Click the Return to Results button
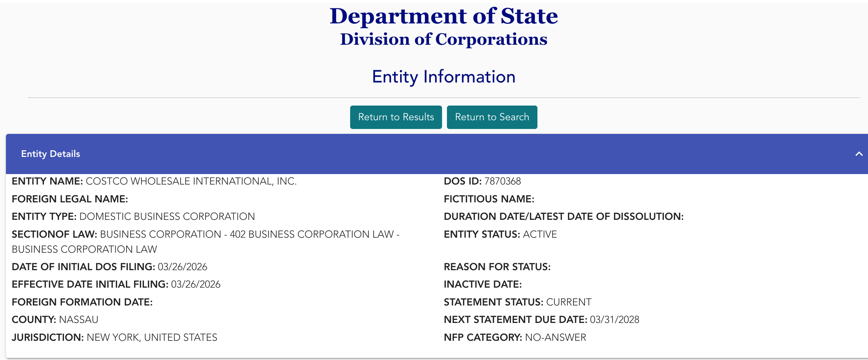Viewport: 868px width, 360px height. 396,117
